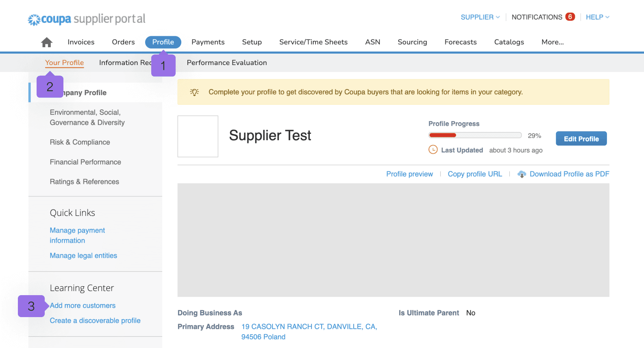Open the More... navigation menu
Viewport: 644px width, 348px height.
tap(553, 42)
